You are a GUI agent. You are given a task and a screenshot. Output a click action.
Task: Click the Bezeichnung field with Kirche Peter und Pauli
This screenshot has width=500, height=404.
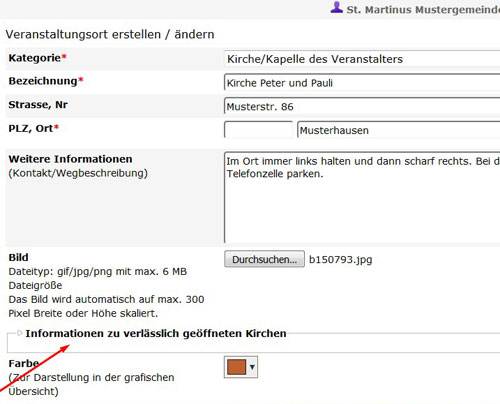click(x=362, y=83)
